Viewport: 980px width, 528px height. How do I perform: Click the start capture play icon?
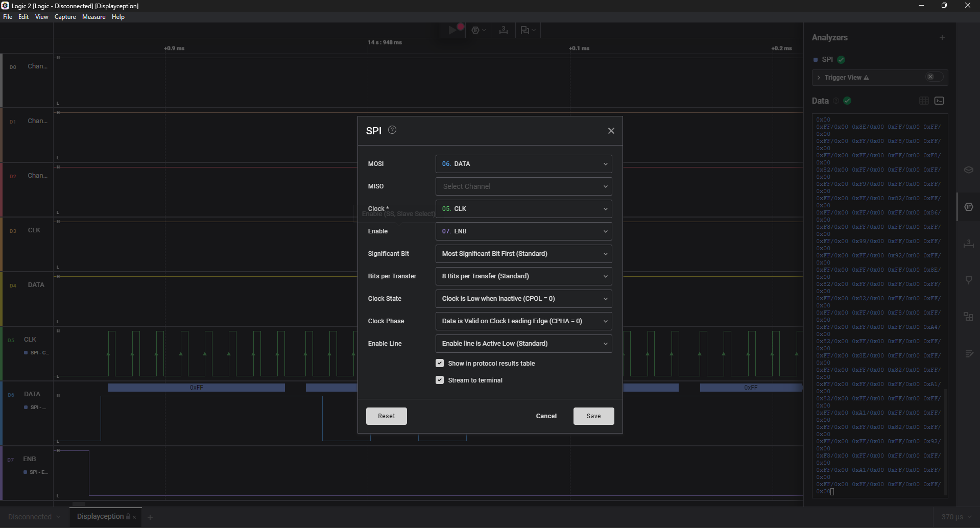point(452,30)
